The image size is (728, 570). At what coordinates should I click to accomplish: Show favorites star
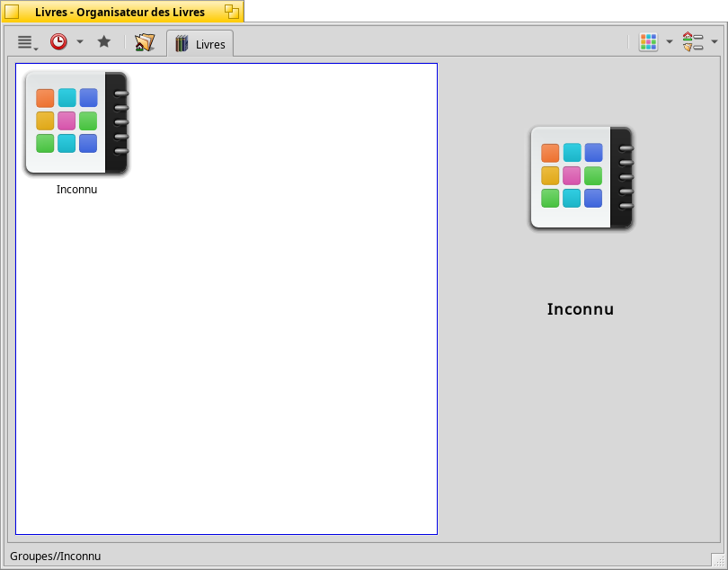pyautogui.click(x=104, y=42)
